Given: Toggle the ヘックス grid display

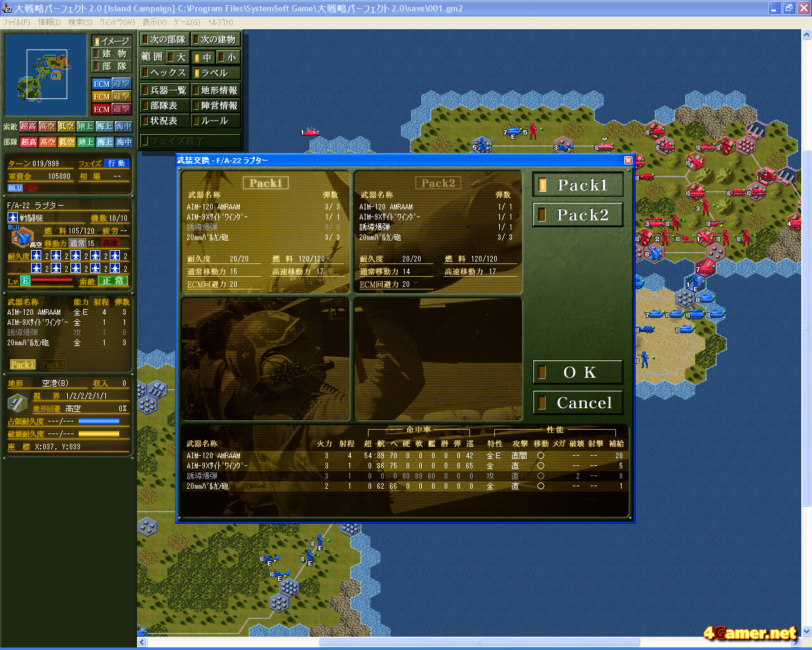Looking at the screenshot, I should [164, 73].
